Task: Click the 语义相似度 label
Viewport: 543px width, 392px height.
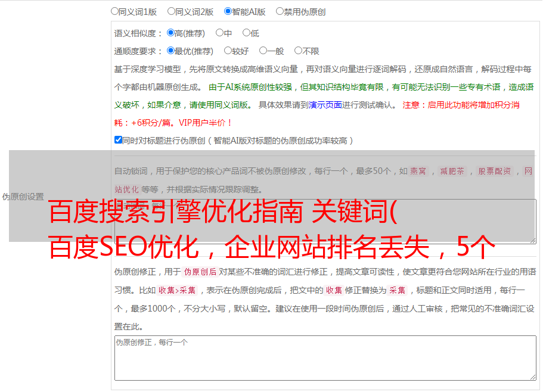Action: [138, 33]
